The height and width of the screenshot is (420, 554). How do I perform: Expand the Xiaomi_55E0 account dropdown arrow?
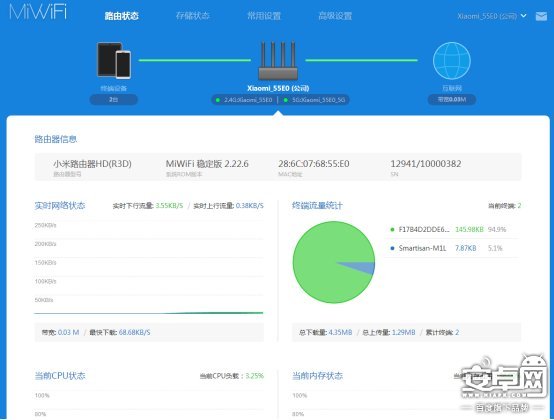524,16
